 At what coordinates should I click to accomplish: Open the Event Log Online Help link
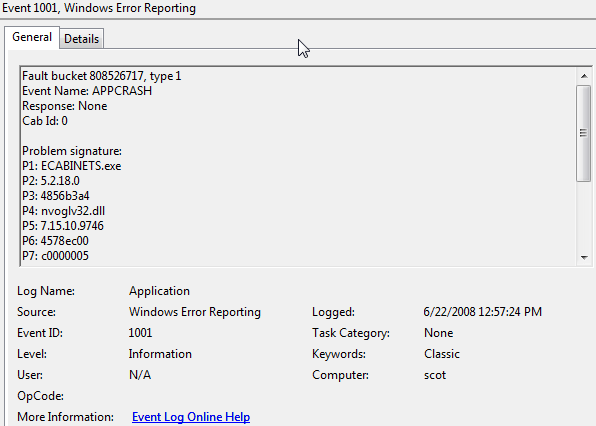[191, 417]
